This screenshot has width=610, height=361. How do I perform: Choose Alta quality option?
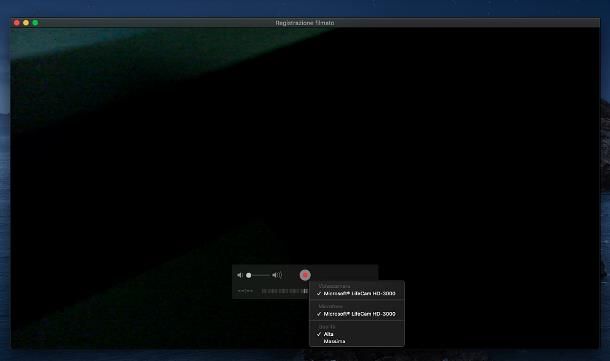click(357, 334)
